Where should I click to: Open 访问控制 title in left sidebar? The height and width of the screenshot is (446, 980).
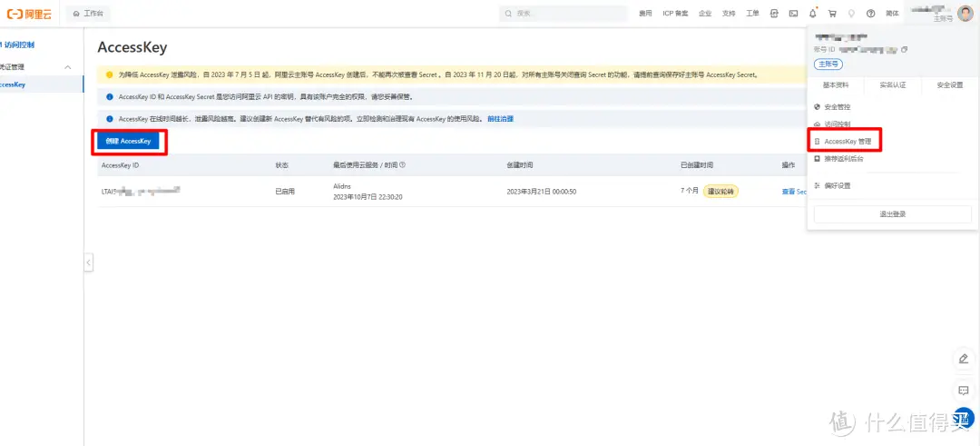point(17,45)
